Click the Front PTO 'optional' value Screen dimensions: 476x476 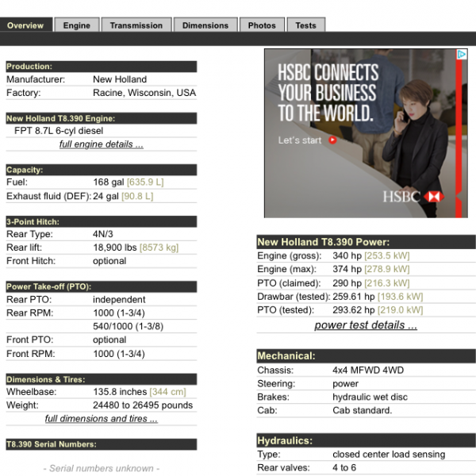[109, 340]
